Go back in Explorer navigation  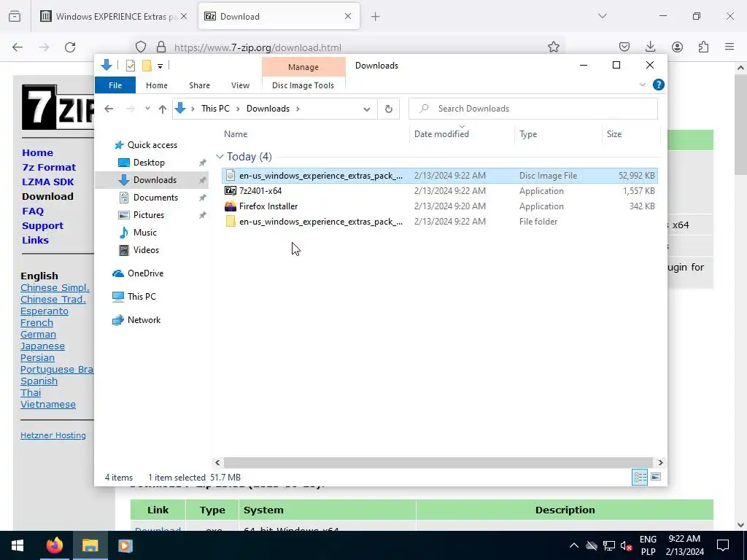[x=109, y=109]
